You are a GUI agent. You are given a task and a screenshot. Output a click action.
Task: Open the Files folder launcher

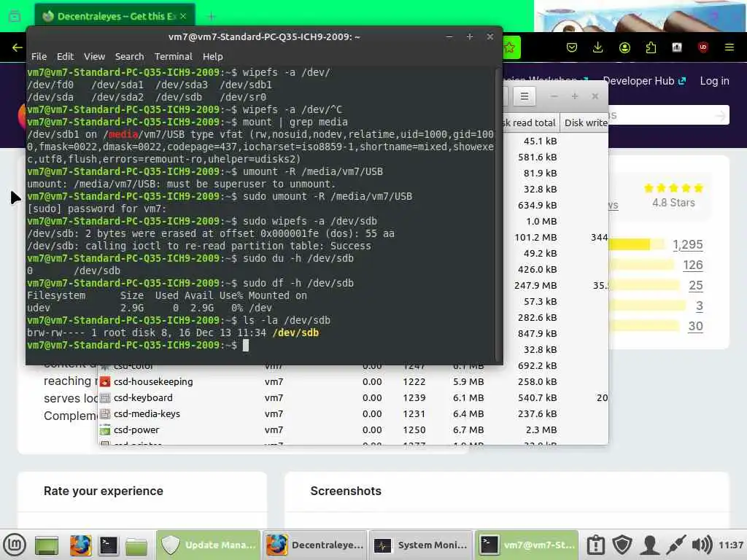(136, 545)
